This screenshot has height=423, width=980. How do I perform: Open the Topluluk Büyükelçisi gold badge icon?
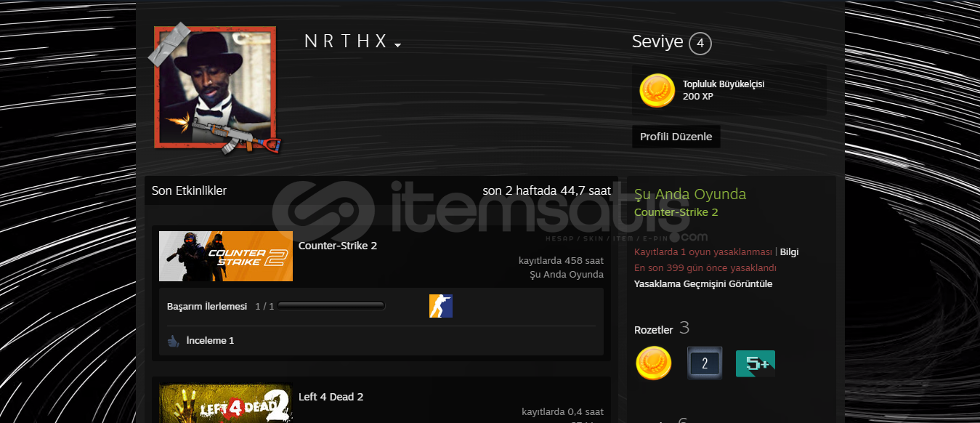click(x=657, y=91)
